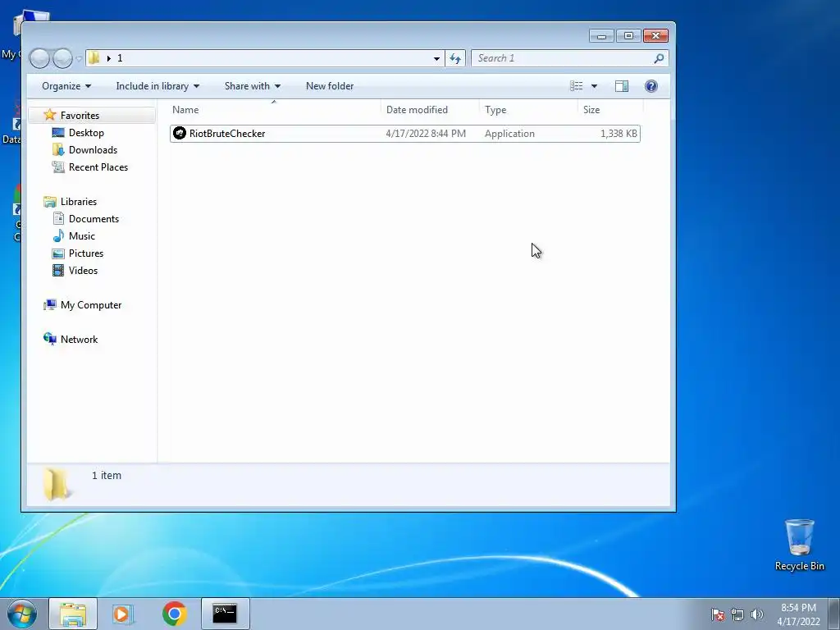Click the Libraries icon in sidebar
This screenshot has width=840, height=630.
click(50, 202)
